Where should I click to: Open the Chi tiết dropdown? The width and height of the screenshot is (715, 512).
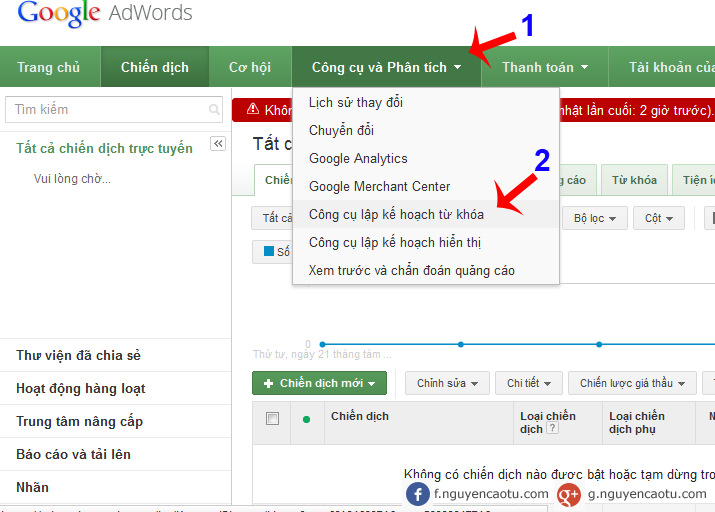pyautogui.click(x=528, y=383)
